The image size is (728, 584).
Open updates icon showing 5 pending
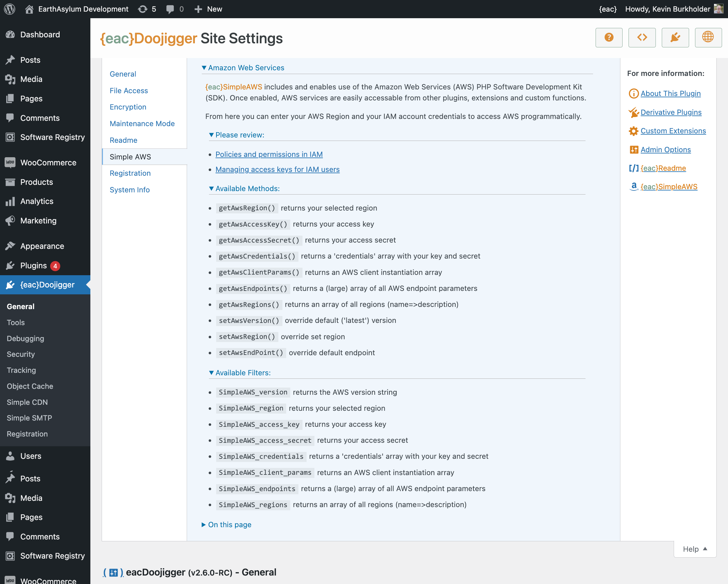(x=147, y=9)
